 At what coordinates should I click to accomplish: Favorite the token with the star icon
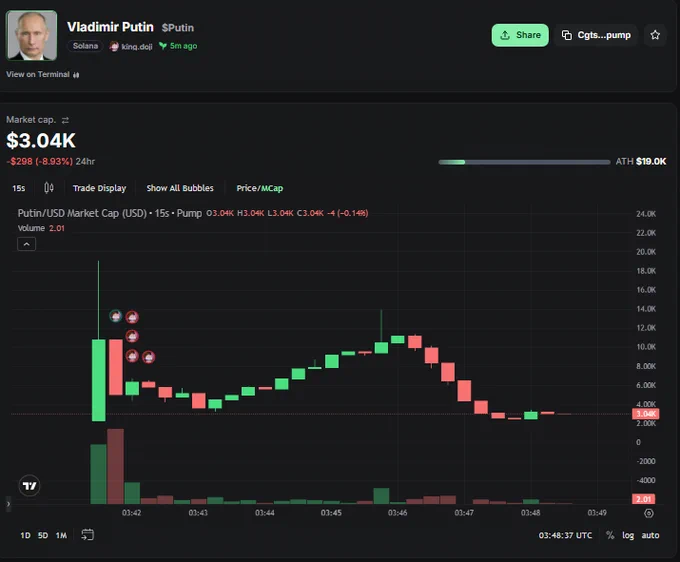pos(655,35)
